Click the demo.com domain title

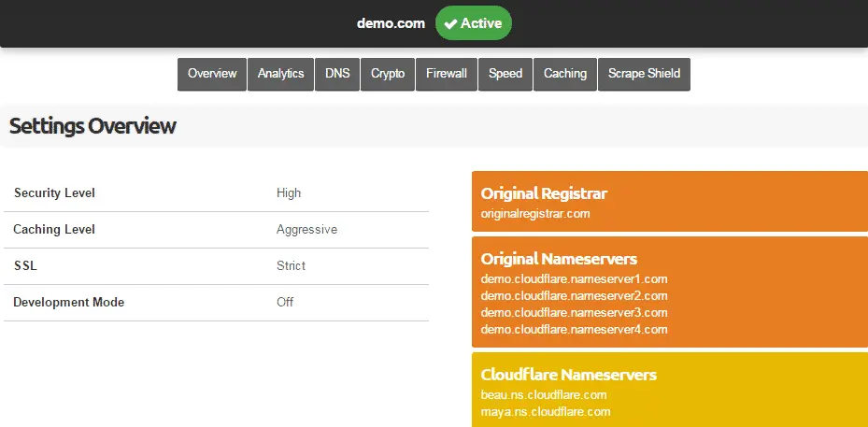click(x=391, y=23)
